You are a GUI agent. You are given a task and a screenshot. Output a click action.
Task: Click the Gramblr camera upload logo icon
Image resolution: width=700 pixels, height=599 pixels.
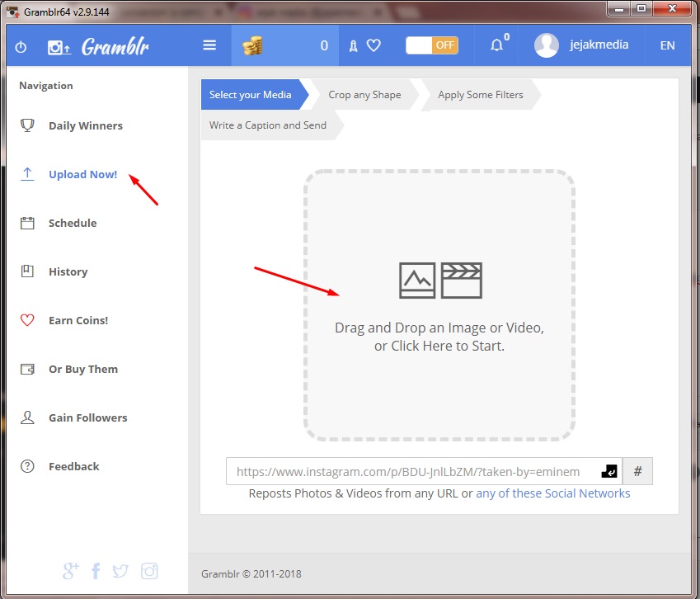(59, 47)
